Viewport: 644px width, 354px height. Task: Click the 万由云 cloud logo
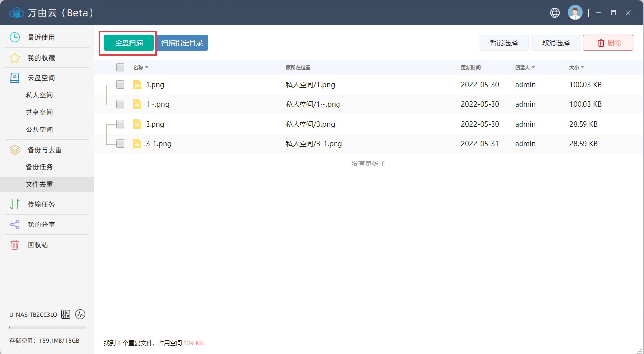(x=16, y=13)
